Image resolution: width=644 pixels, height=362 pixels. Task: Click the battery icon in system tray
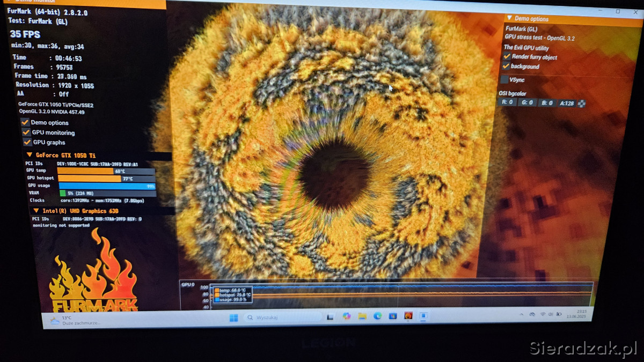(x=559, y=314)
